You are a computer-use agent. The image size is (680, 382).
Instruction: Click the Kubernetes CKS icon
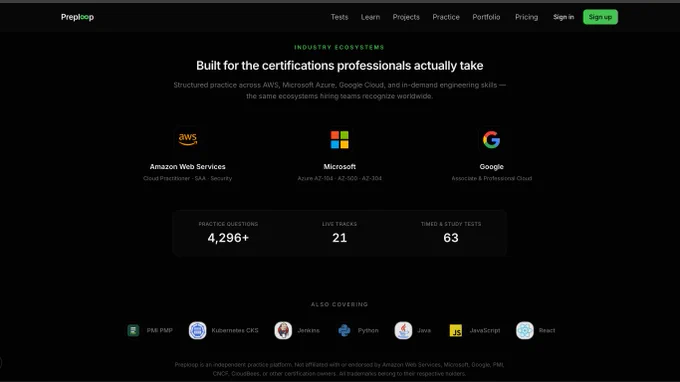[x=197, y=330]
